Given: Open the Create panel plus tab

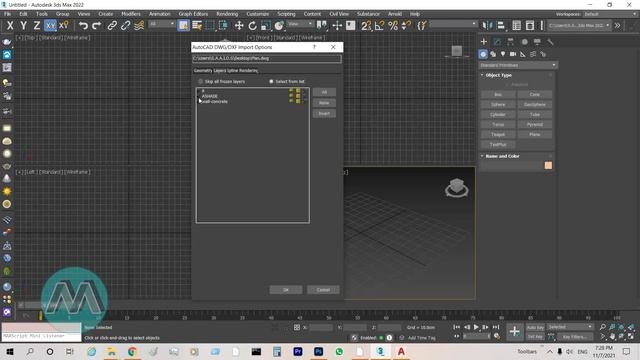Looking at the screenshot, I should tap(484, 42).
